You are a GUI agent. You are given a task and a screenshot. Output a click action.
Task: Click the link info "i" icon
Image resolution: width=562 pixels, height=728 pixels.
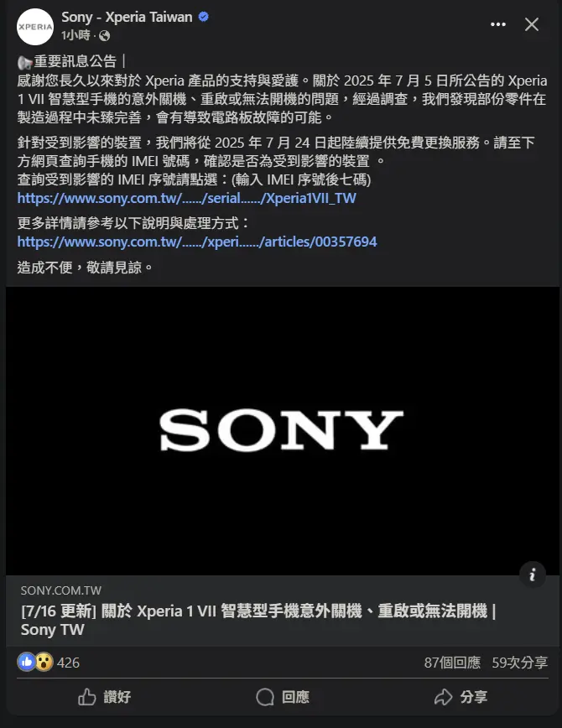click(533, 575)
